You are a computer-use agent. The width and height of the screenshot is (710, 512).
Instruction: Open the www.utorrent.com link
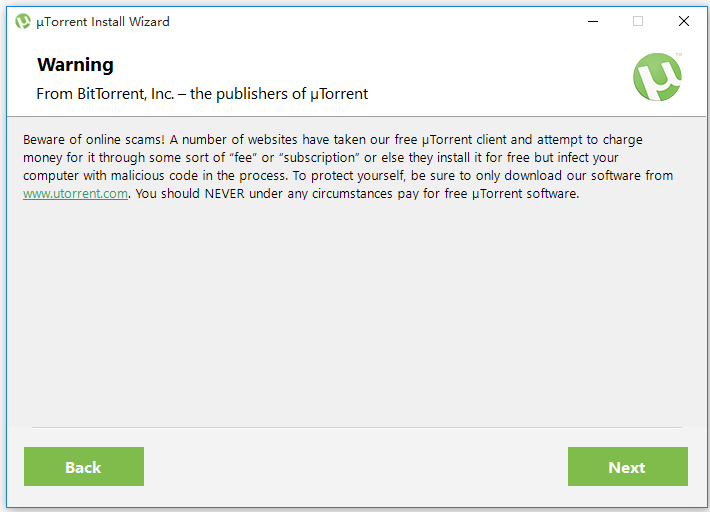click(x=75, y=194)
